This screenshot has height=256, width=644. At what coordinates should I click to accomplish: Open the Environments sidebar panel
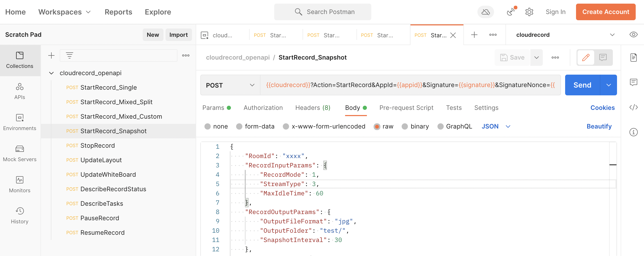pos(20,123)
